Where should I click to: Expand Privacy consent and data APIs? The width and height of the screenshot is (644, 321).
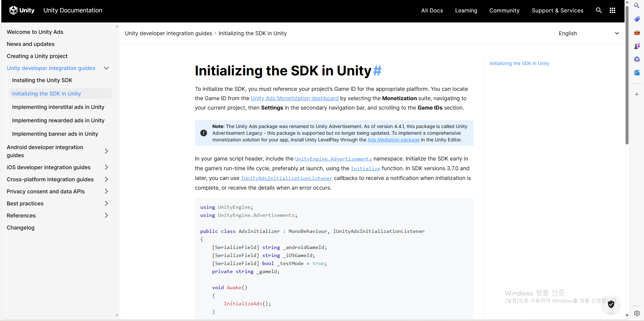106,191
